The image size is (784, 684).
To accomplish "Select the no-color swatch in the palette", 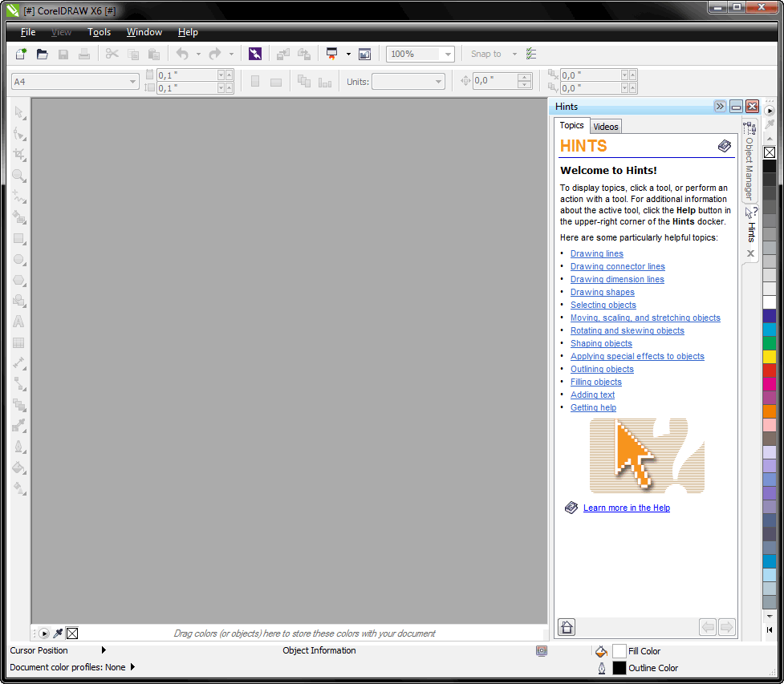I will click(770, 152).
